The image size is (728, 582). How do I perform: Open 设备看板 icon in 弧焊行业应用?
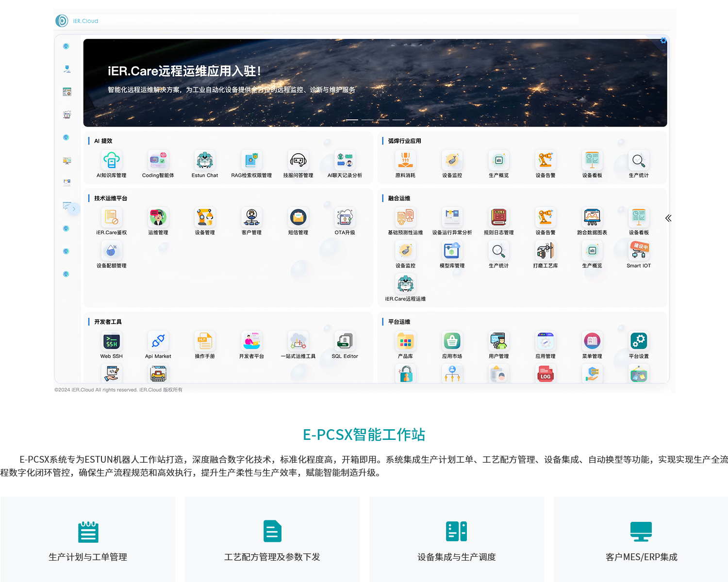(x=592, y=160)
